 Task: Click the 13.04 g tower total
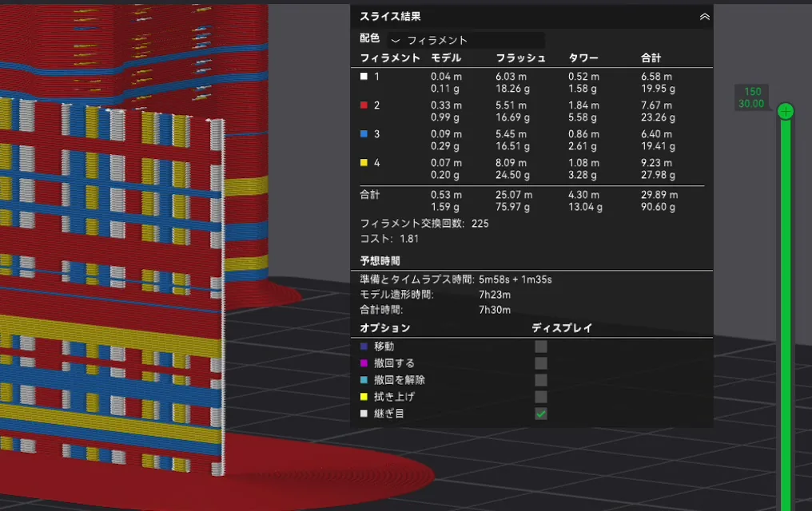pos(585,207)
